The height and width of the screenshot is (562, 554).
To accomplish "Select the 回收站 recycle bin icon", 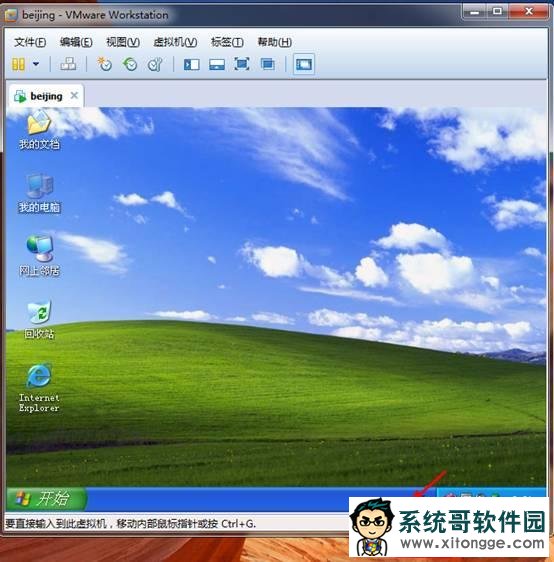I will click(39, 320).
